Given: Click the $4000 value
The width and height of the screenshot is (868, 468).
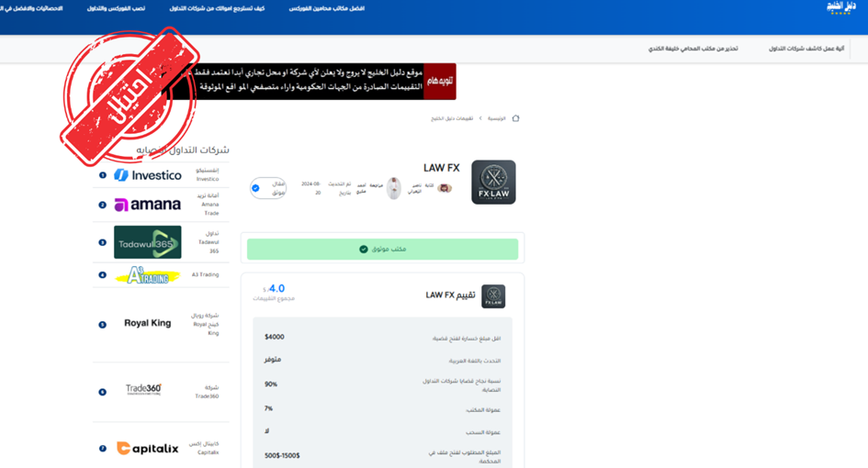Looking at the screenshot, I should 275,337.
